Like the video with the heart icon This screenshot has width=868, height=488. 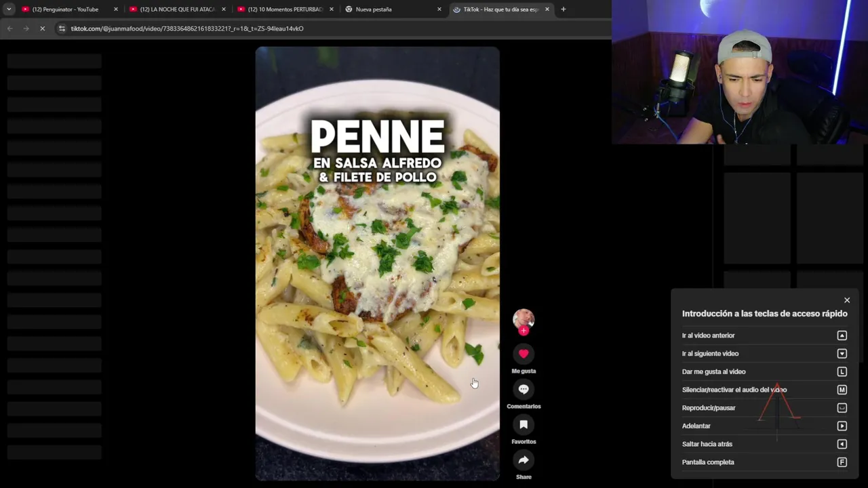[524, 354]
